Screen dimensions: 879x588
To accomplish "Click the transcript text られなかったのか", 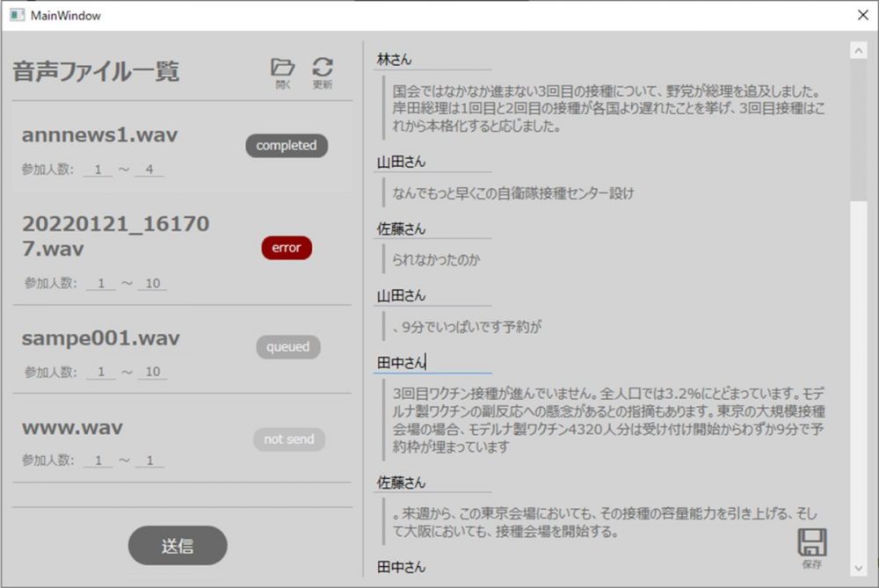I will (x=436, y=260).
